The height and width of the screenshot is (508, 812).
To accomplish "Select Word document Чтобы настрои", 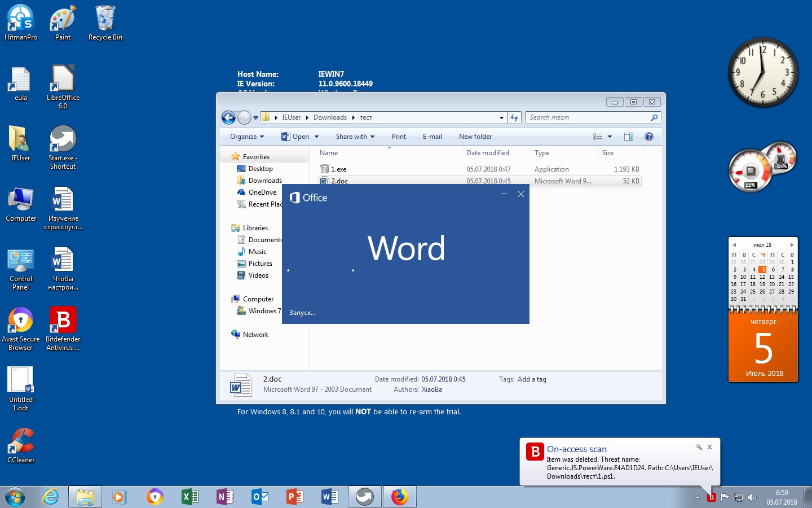I will point(63,269).
